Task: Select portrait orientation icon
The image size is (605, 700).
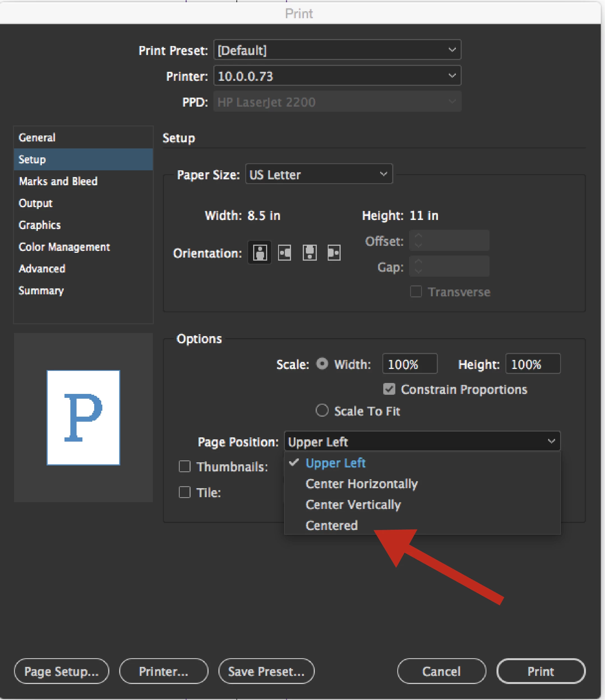Action: point(259,253)
